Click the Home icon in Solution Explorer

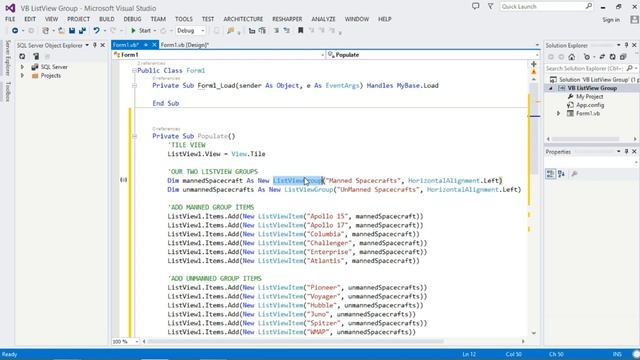pos(571,57)
